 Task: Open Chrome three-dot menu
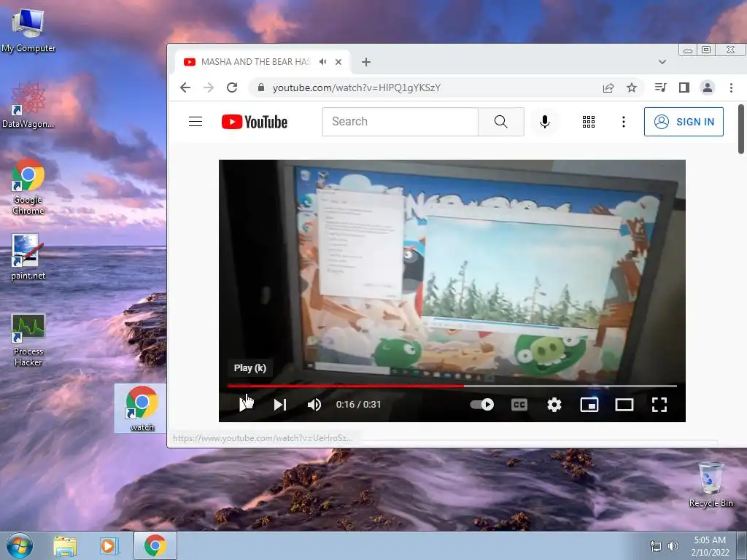pyautogui.click(x=731, y=87)
